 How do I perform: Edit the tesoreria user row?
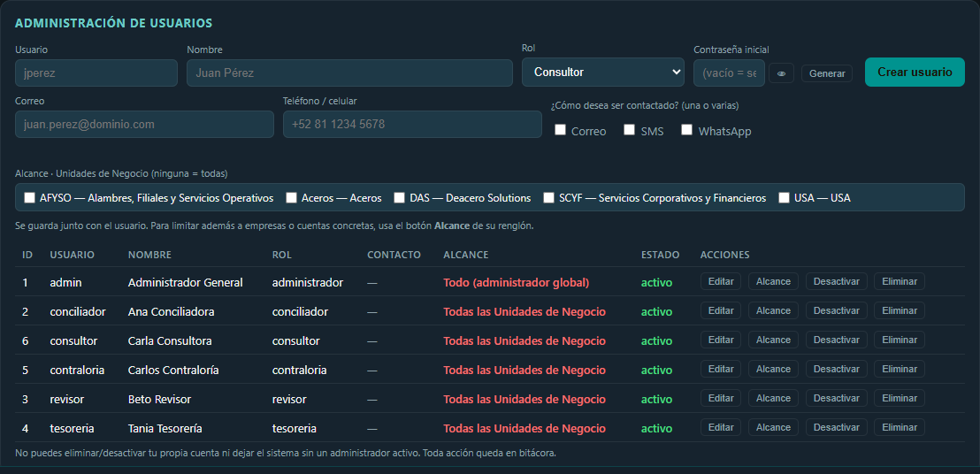pyautogui.click(x=721, y=427)
